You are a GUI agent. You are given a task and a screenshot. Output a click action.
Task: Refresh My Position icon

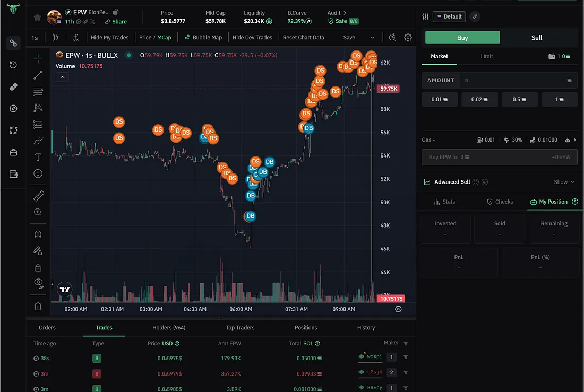point(575,202)
